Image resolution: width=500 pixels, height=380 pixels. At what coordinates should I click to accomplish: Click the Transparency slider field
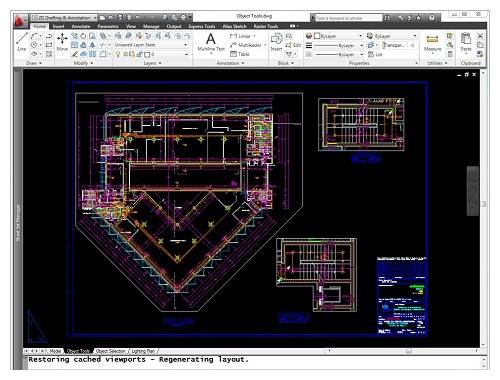399,45
